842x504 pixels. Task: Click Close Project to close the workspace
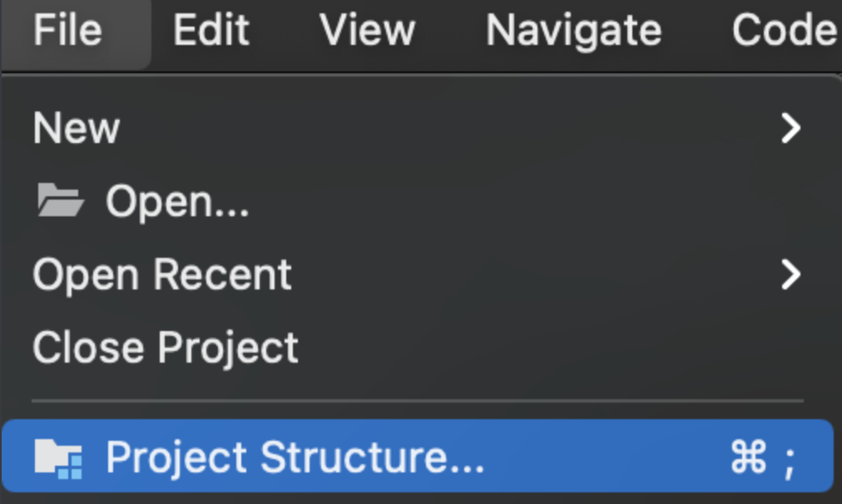[x=164, y=347]
